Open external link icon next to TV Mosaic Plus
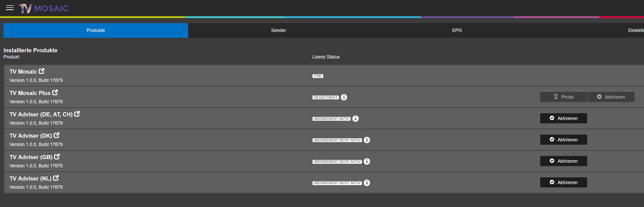This screenshot has height=207, width=644. tap(55, 92)
